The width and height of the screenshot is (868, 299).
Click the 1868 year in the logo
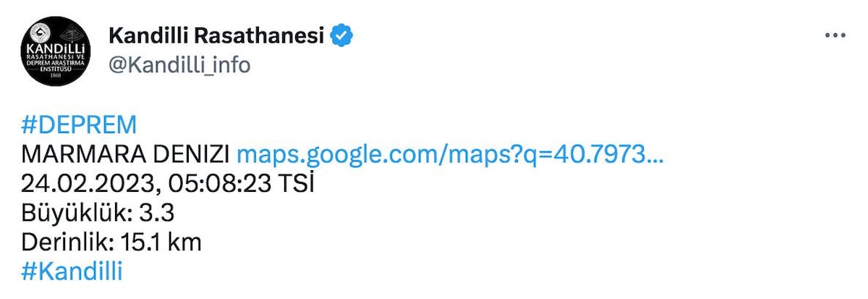(55, 75)
